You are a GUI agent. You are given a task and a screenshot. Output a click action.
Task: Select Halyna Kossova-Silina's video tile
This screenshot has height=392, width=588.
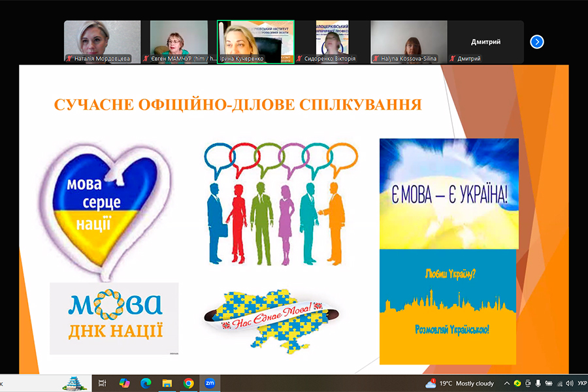[x=409, y=42]
